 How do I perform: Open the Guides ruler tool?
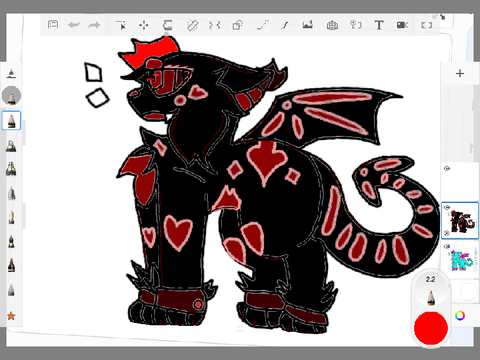192,25
